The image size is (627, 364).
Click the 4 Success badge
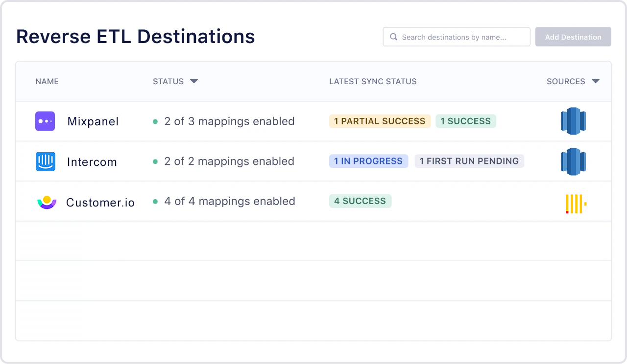[360, 201]
